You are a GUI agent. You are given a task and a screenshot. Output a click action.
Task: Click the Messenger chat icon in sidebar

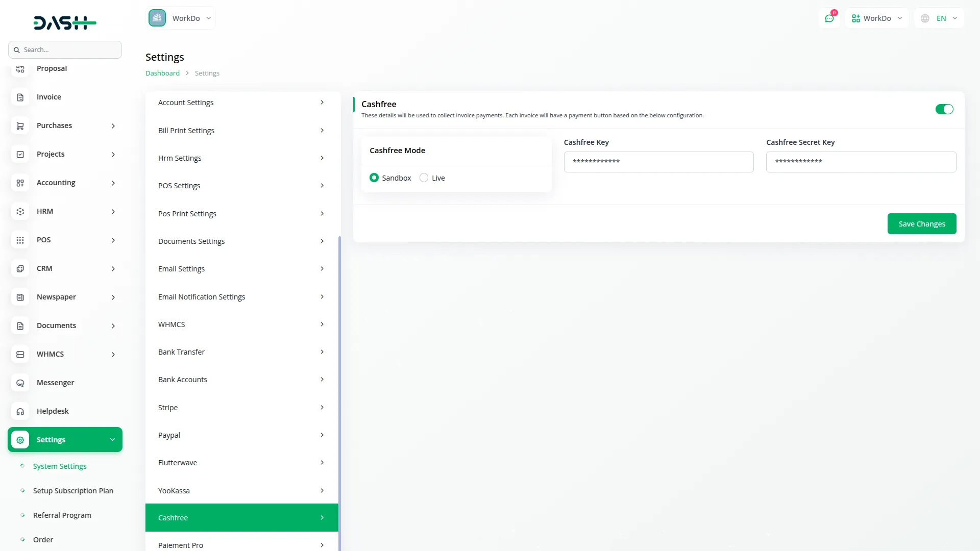pos(20,383)
